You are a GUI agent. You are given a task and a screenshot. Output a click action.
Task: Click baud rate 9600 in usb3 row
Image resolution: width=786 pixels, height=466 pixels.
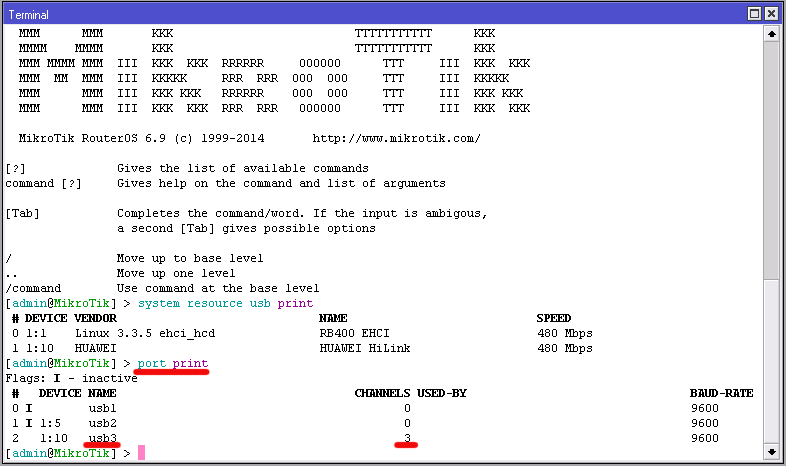click(705, 438)
